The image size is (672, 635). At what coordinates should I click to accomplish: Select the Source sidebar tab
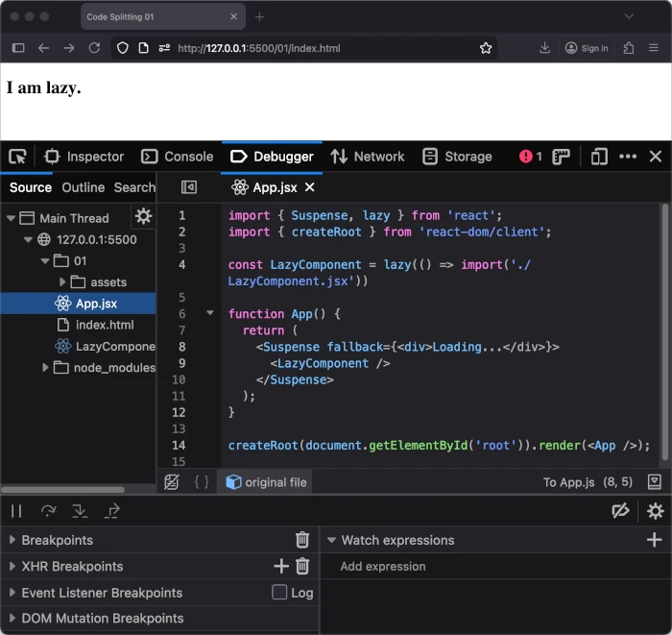pos(31,187)
